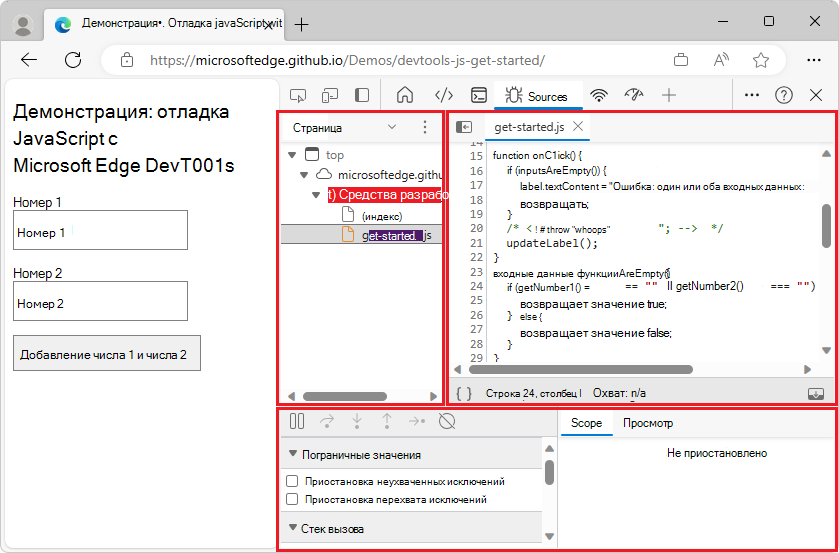
Task: Collapse the microsoftedge.github.io domain node
Action: 304,175
